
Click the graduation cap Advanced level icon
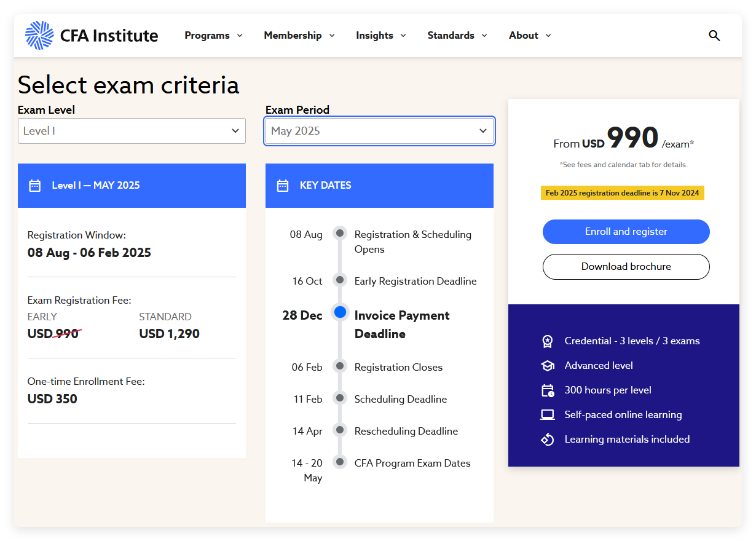548,366
